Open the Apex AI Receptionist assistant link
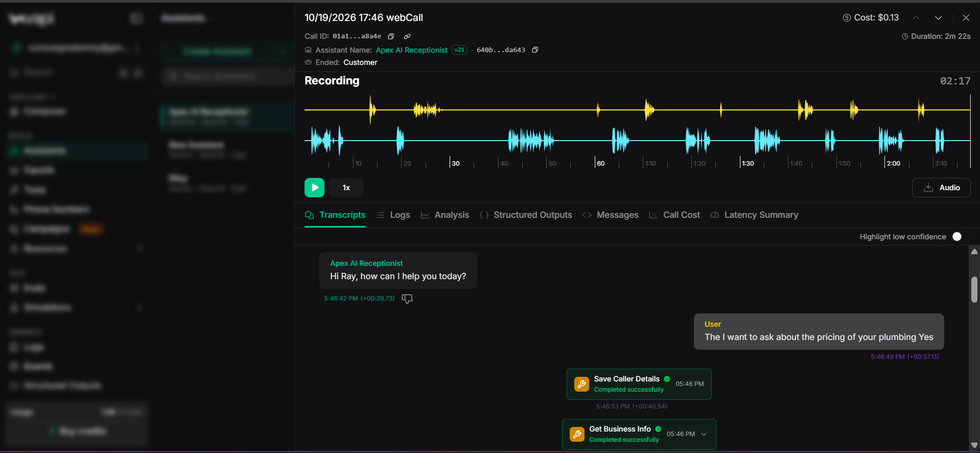The height and width of the screenshot is (453, 980). [x=411, y=50]
